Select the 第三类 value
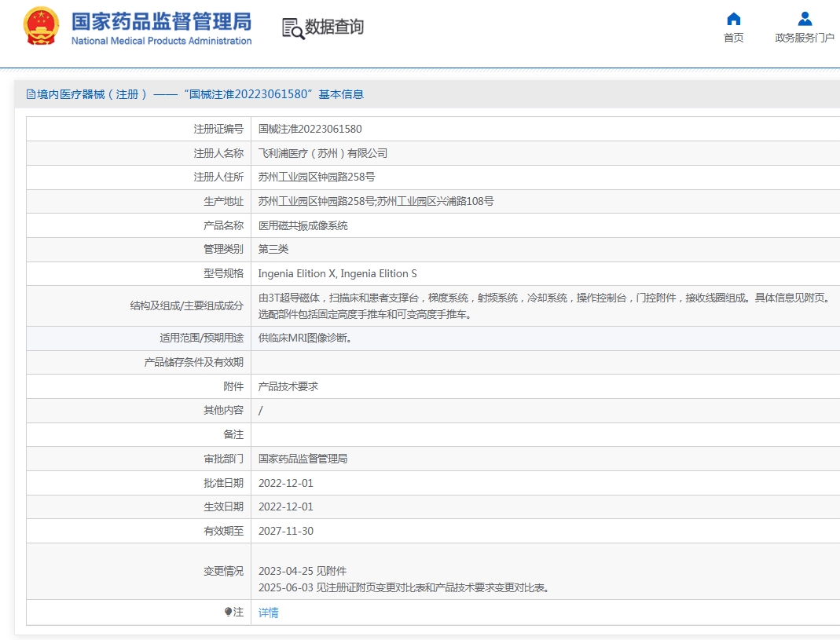This screenshot has width=840, height=640. (273, 249)
